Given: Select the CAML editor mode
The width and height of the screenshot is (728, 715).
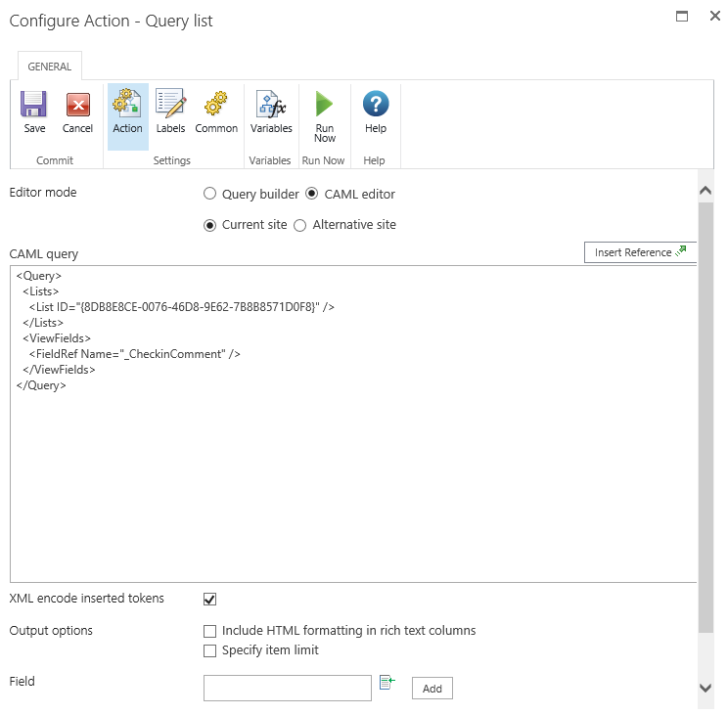Looking at the screenshot, I should point(311,194).
